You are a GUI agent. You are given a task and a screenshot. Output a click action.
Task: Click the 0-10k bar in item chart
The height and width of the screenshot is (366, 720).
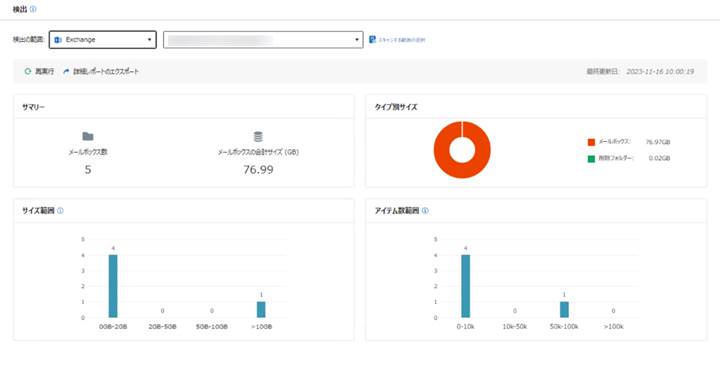(466, 286)
